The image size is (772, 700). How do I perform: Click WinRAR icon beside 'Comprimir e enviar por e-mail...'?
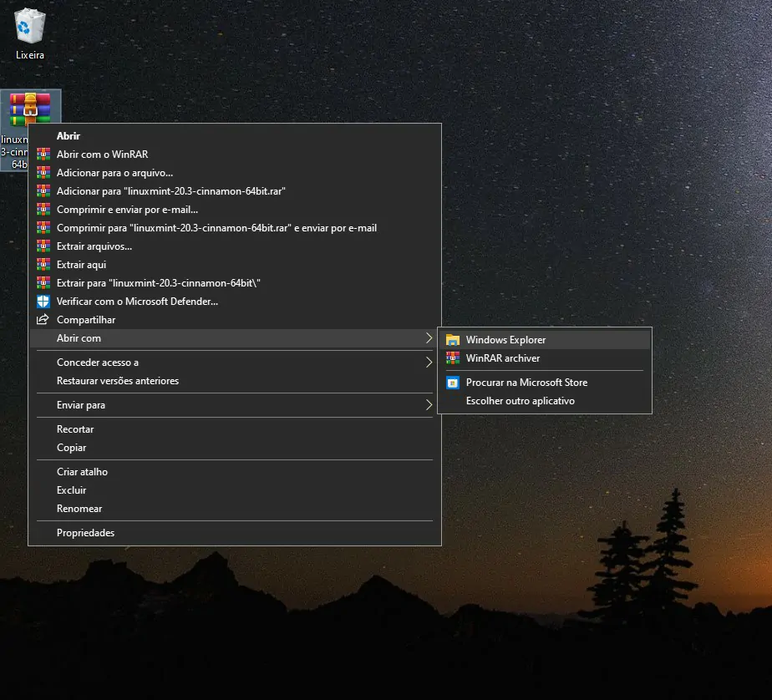point(43,209)
